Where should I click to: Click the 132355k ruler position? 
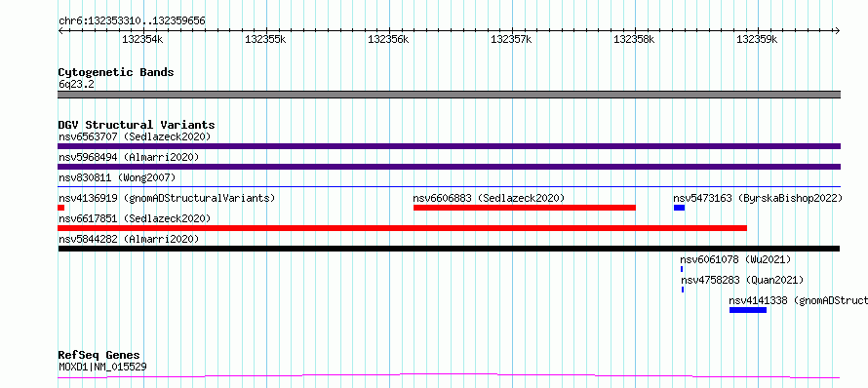point(265,39)
